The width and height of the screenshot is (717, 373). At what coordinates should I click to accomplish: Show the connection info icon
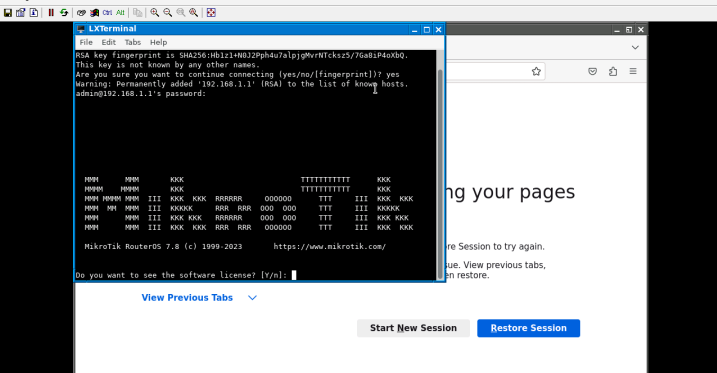34,13
